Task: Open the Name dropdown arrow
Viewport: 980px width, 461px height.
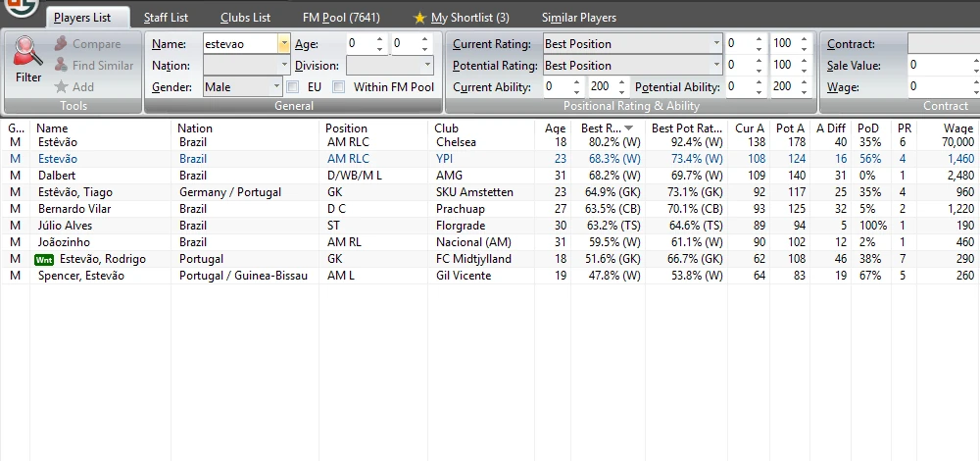Action: [x=284, y=44]
